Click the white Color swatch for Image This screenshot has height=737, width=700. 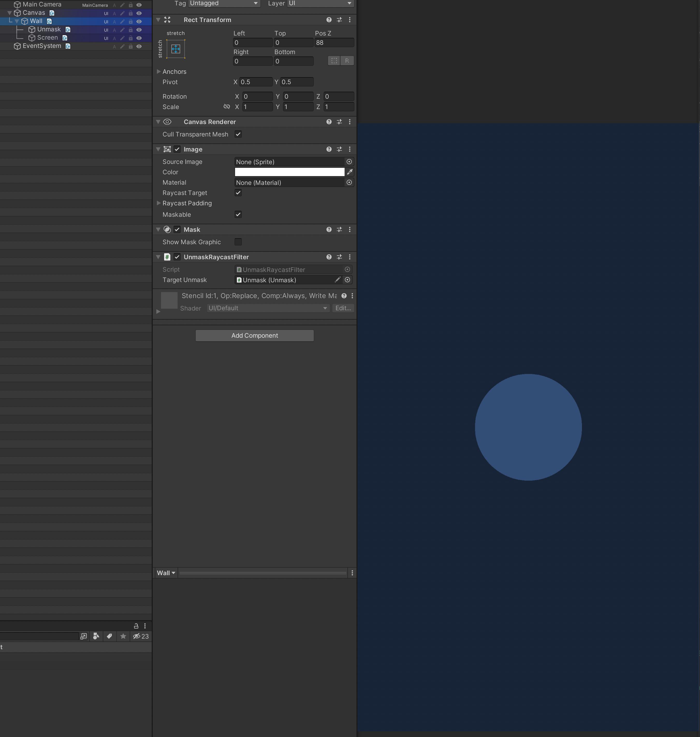pos(289,172)
